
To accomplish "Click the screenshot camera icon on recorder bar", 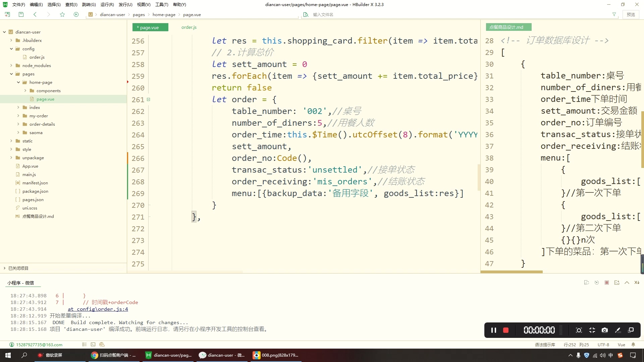I will click(604, 330).
